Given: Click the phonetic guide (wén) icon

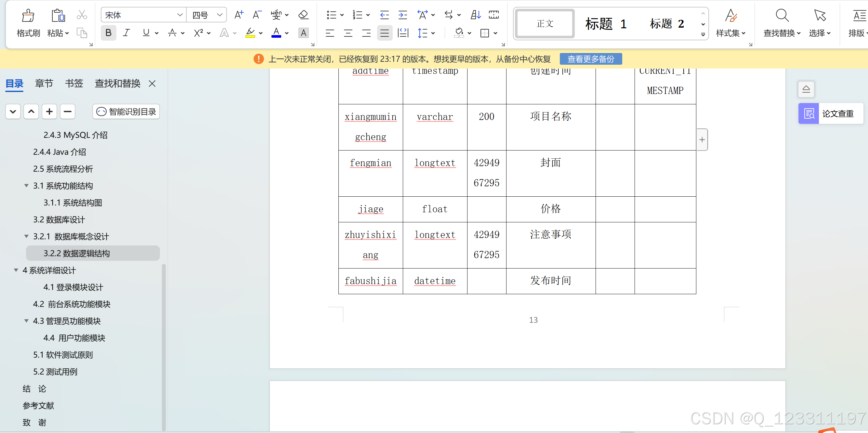Looking at the screenshot, I should pyautogui.click(x=276, y=15).
